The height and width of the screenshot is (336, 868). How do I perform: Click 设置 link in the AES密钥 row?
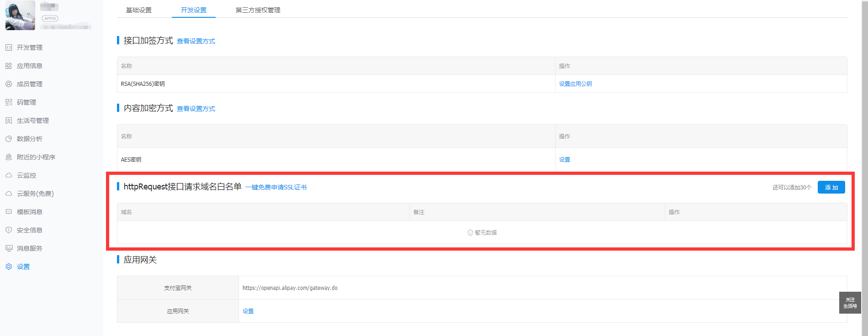pyautogui.click(x=565, y=160)
